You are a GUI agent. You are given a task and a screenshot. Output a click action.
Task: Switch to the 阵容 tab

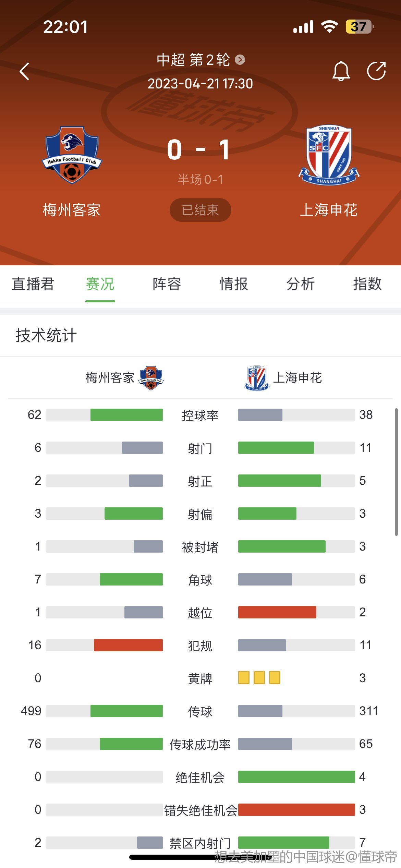(x=167, y=284)
